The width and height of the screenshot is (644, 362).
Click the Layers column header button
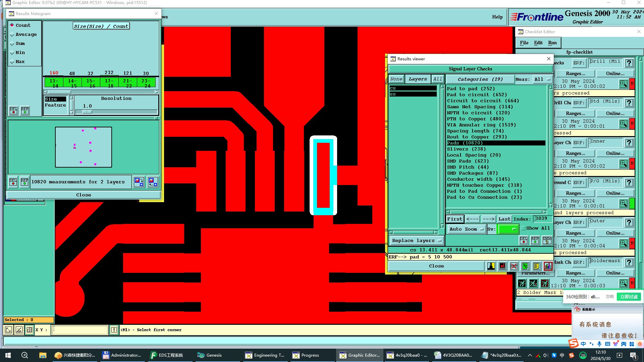[x=418, y=79]
